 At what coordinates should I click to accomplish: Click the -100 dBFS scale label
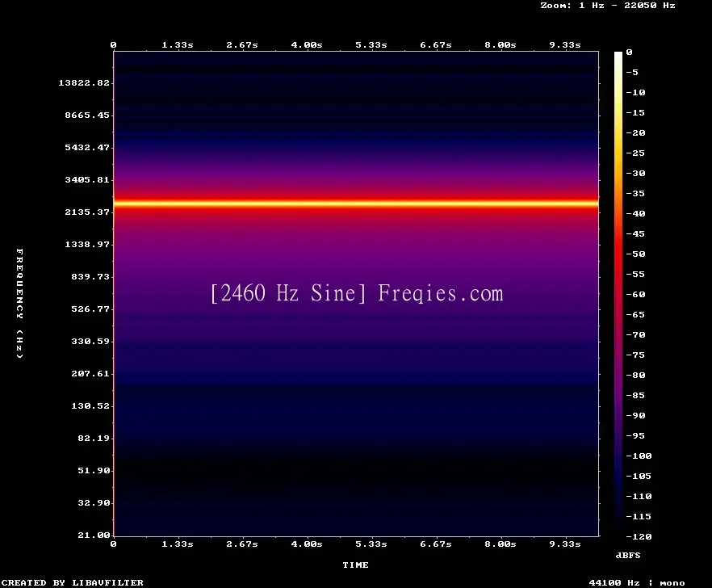pos(639,456)
